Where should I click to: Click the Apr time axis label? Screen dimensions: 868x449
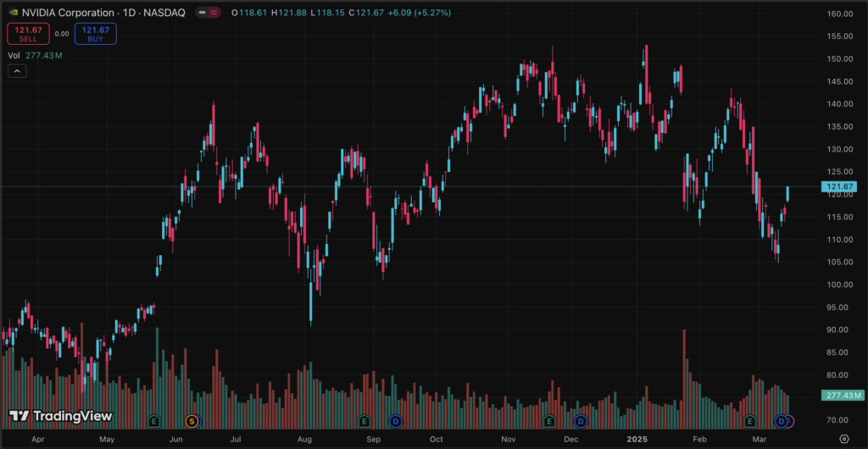pyautogui.click(x=37, y=440)
